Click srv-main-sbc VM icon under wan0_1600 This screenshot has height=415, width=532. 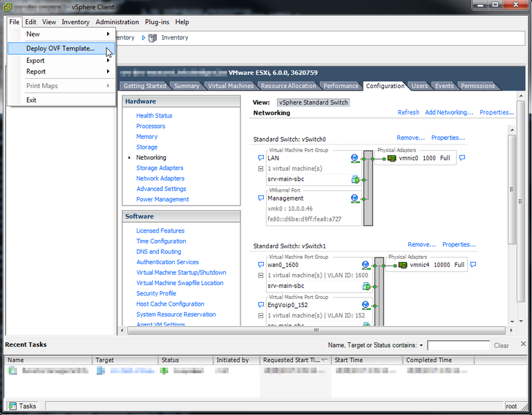click(366, 286)
